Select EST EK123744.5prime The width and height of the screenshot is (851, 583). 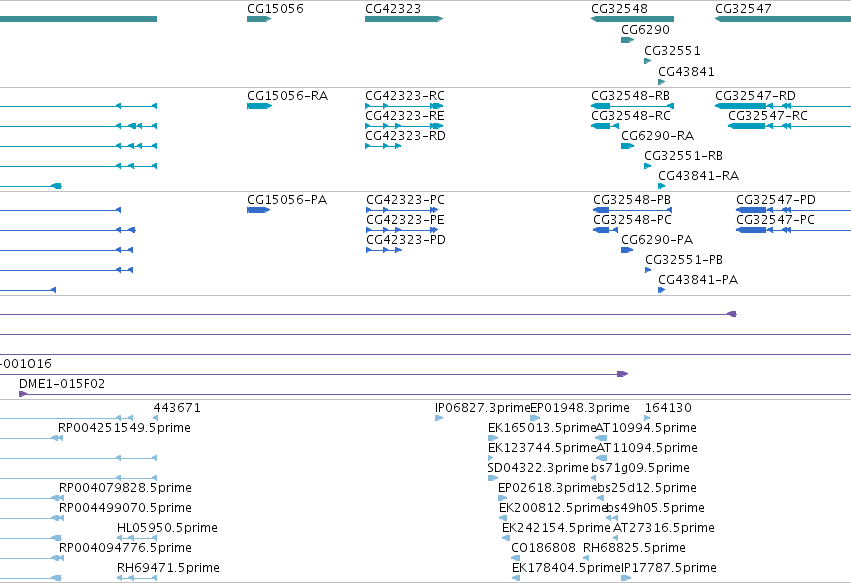(542, 448)
